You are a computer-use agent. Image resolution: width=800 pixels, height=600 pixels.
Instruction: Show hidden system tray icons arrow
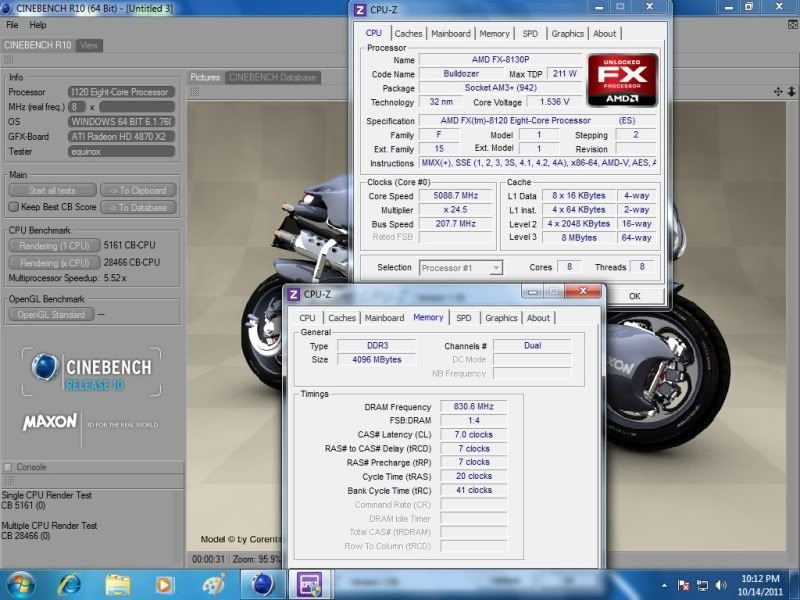click(x=664, y=586)
